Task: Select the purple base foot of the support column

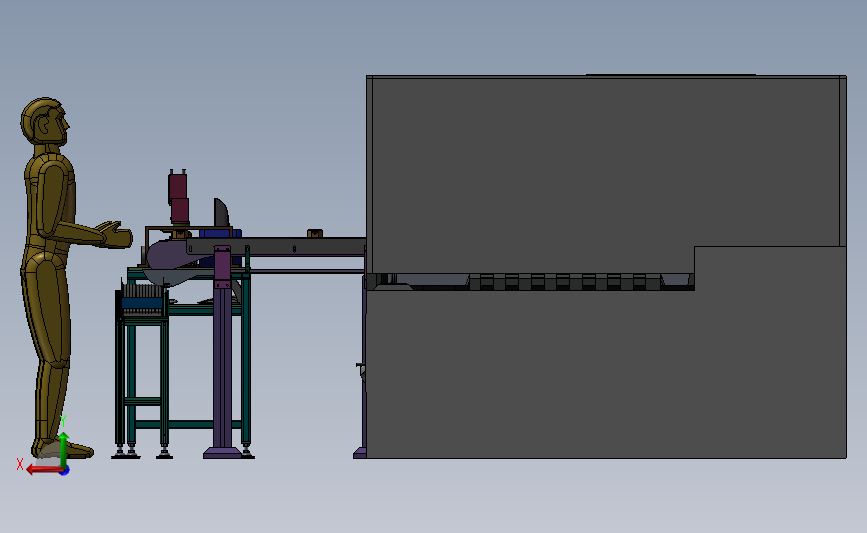Action: click(x=222, y=453)
